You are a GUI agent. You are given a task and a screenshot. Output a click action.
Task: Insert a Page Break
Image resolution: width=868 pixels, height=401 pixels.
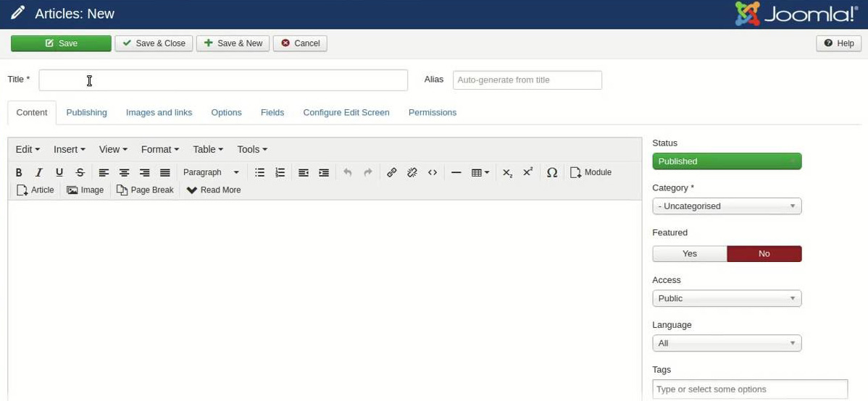145,190
